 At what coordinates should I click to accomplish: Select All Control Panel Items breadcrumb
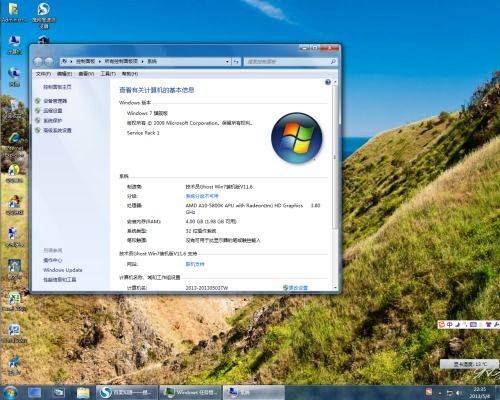(121, 61)
